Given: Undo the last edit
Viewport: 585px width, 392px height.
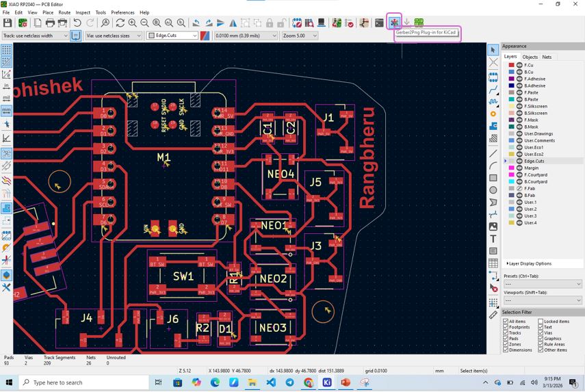Looking at the screenshot, I should 77,23.
